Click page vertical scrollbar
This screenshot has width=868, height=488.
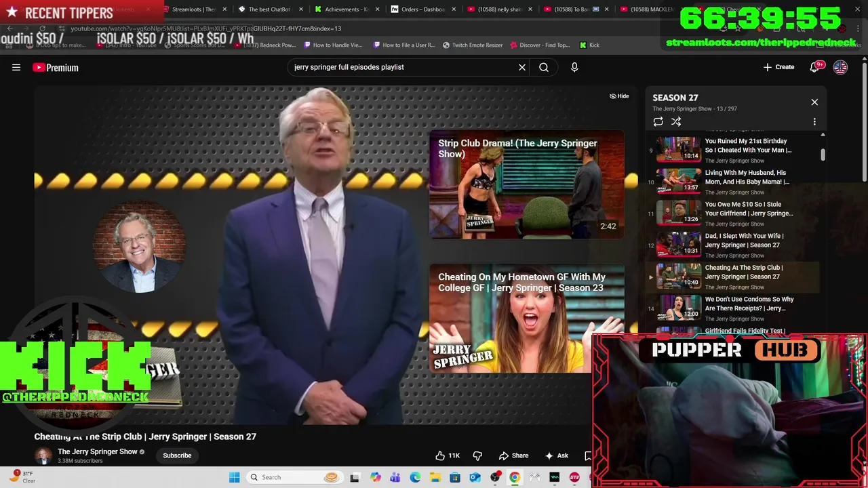(864, 122)
